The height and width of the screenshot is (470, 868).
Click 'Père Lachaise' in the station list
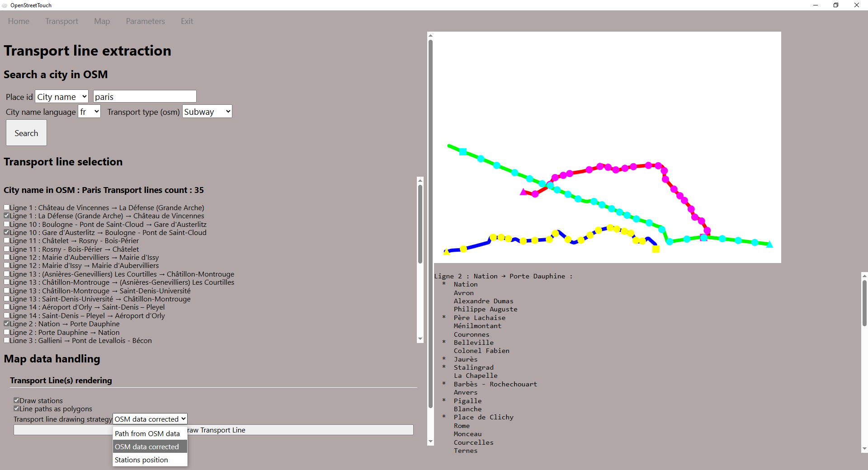click(x=480, y=318)
